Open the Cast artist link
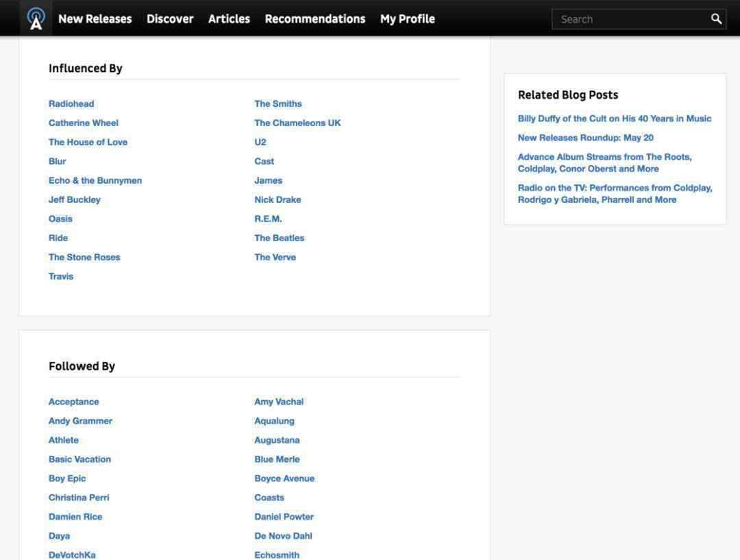 click(x=264, y=162)
